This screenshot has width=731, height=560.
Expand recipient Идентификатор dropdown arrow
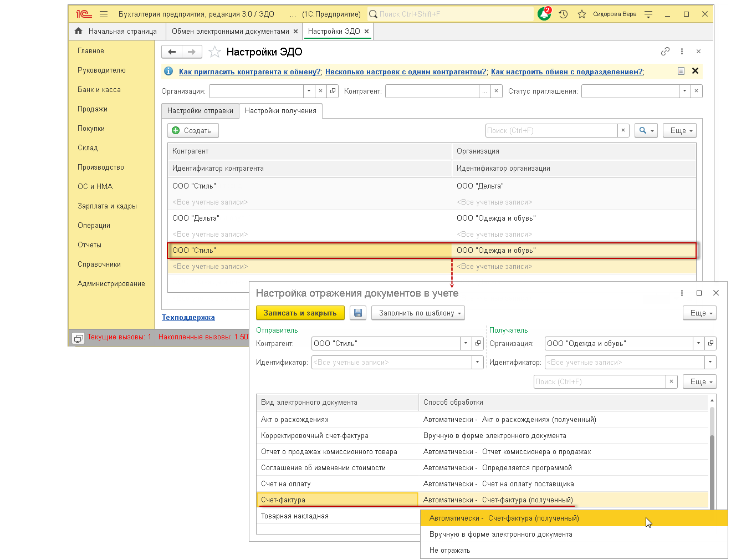pos(710,362)
